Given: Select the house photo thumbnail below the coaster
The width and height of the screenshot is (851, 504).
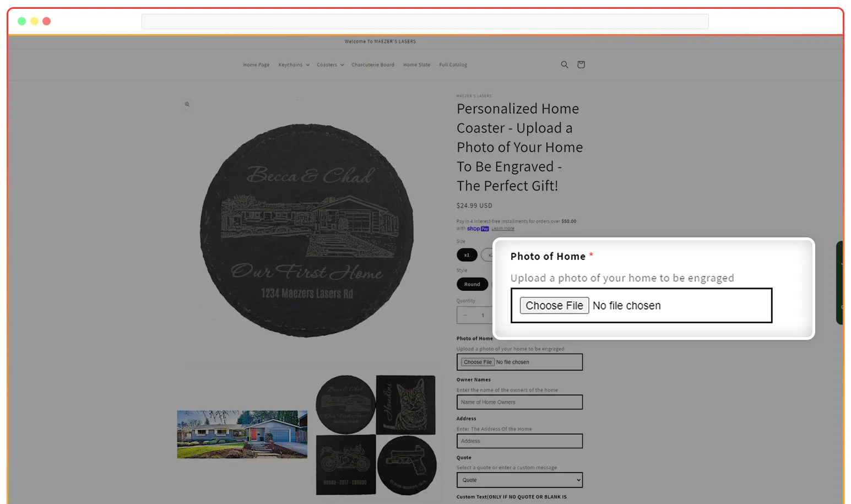Looking at the screenshot, I should point(242,433).
